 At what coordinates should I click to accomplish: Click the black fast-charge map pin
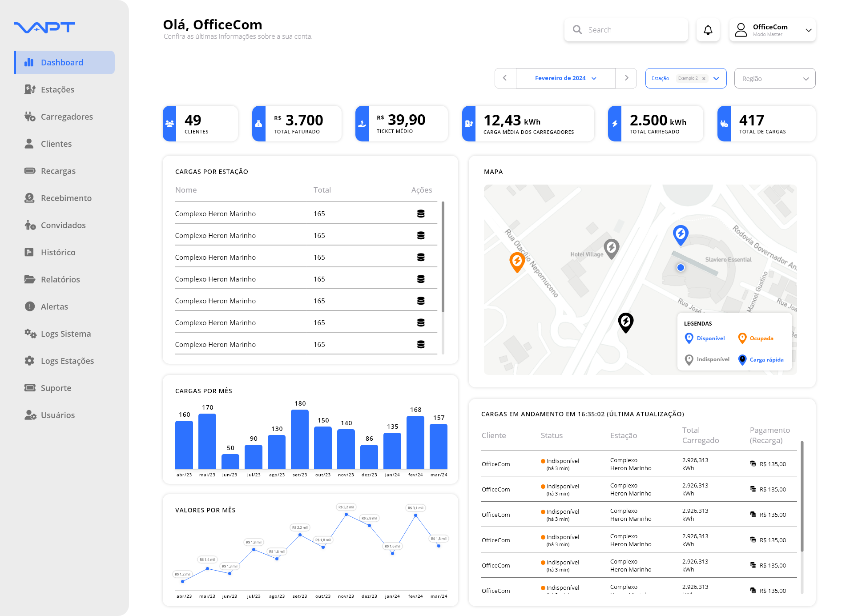(625, 322)
